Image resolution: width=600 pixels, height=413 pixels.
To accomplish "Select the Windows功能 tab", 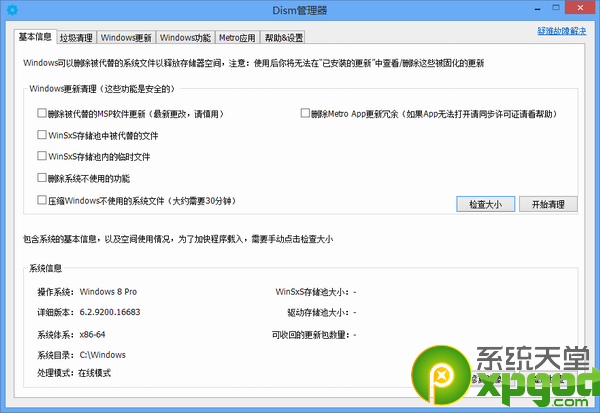I will point(185,38).
